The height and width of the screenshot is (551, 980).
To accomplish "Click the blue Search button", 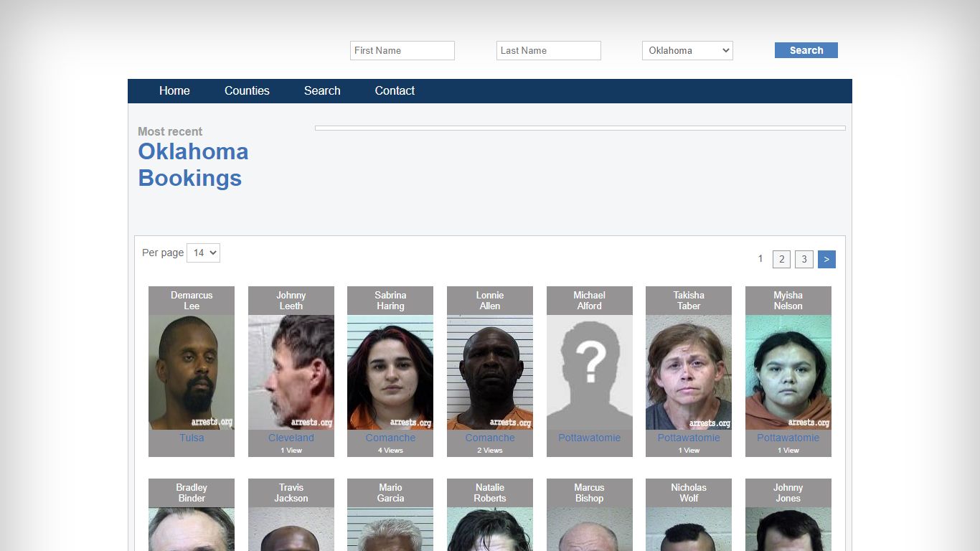I will pyautogui.click(x=806, y=50).
